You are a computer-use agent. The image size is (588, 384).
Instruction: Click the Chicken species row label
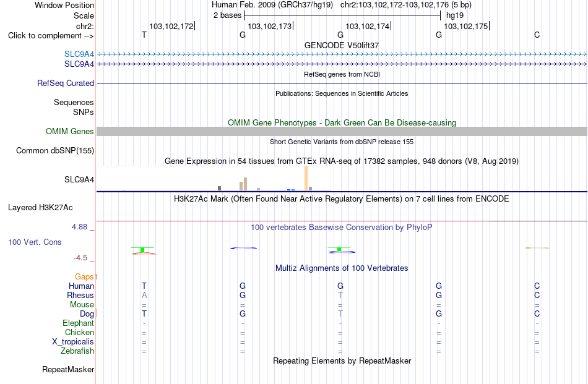point(79,332)
